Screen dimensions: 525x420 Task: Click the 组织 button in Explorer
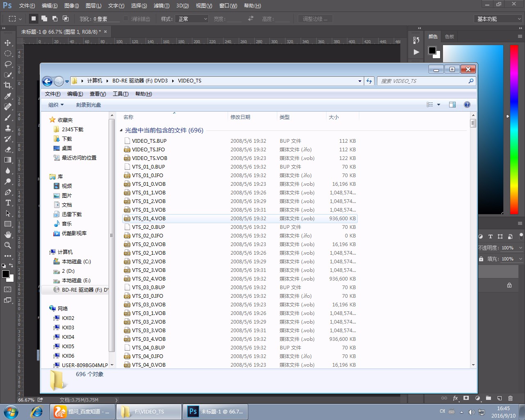click(56, 105)
